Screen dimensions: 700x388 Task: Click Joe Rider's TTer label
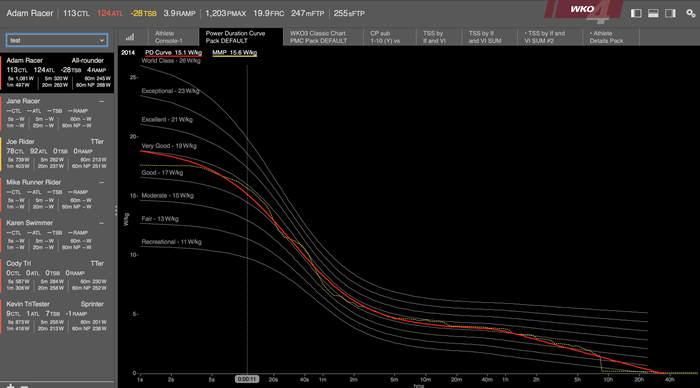pos(97,142)
